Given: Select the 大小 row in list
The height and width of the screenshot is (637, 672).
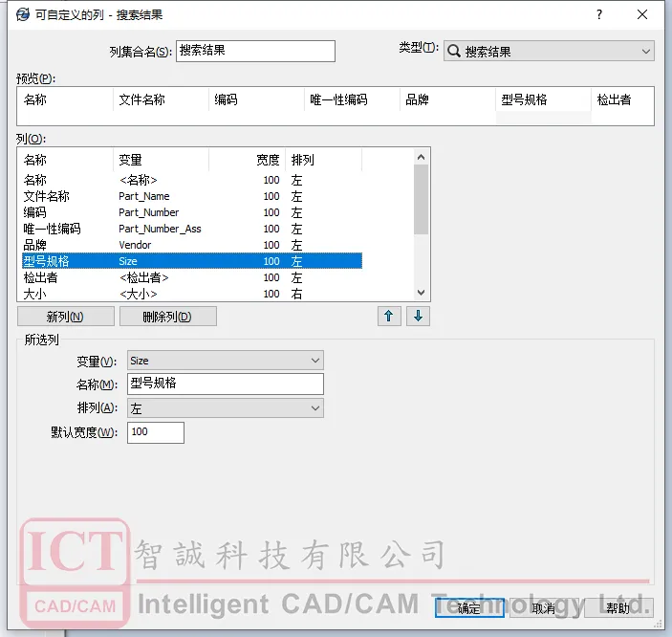Looking at the screenshot, I should pyautogui.click(x=192, y=294).
